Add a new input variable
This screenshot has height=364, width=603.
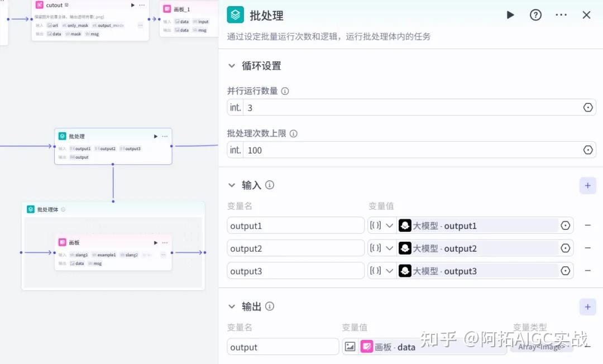[587, 185]
